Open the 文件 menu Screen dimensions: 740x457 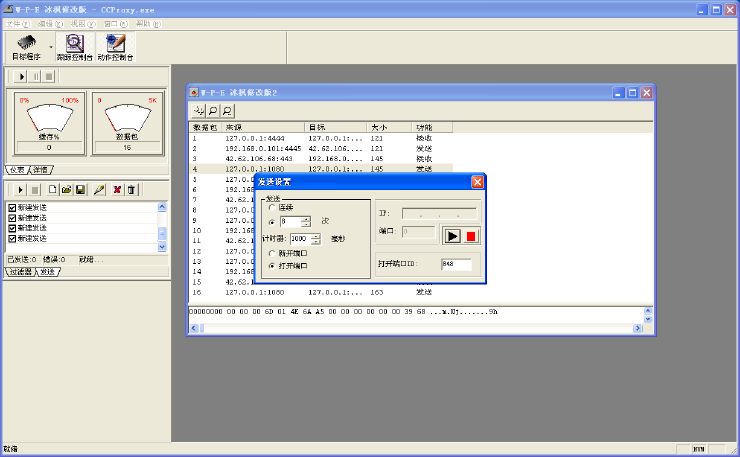pos(17,24)
